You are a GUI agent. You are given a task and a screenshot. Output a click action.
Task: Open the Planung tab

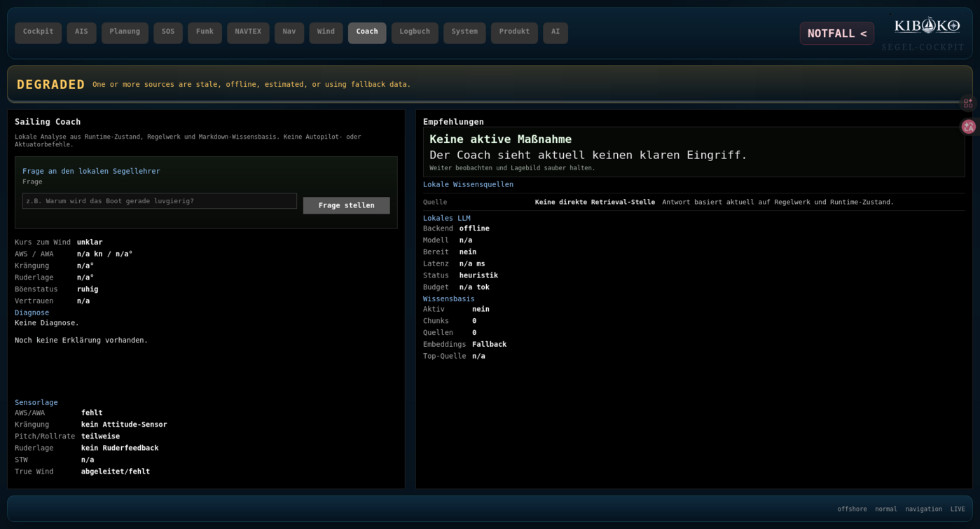[x=125, y=32]
